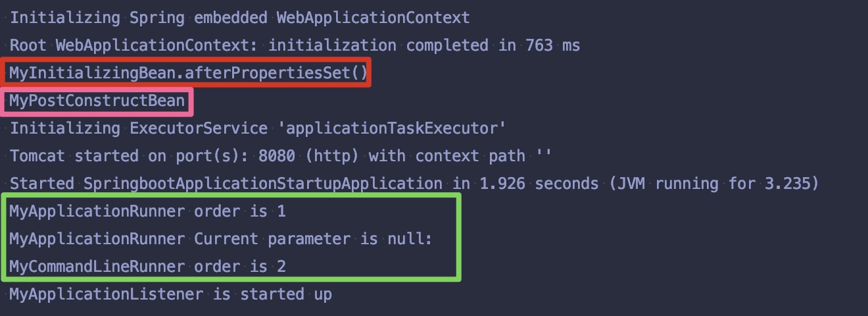Screen dimensions: 868x316
Task: Click the MyCommandLineRunner class name
Action: click(x=97, y=267)
